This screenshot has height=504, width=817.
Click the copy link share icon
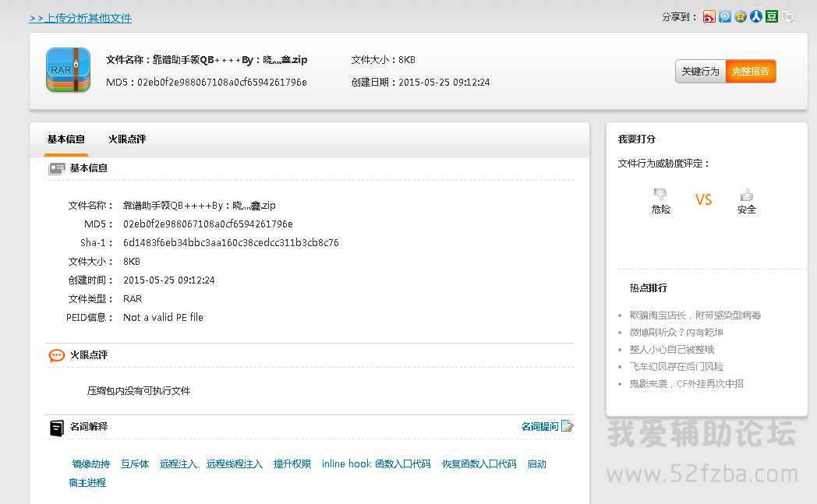tap(787, 16)
